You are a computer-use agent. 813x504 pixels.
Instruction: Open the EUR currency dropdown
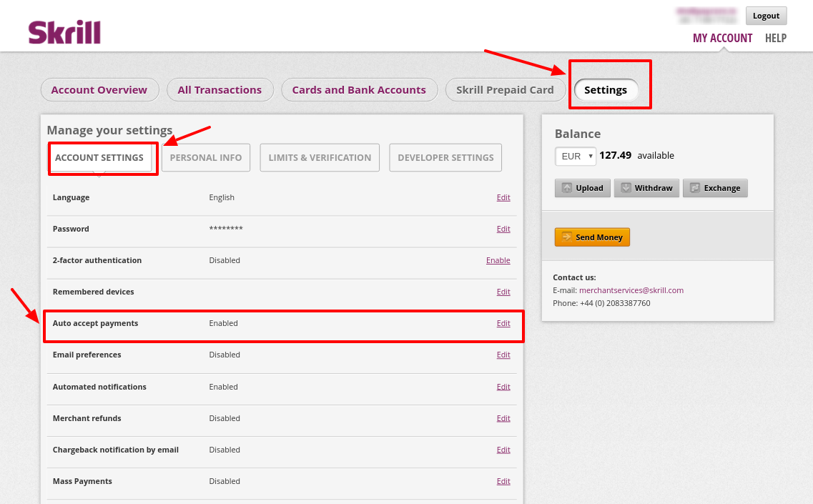tap(576, 156)
